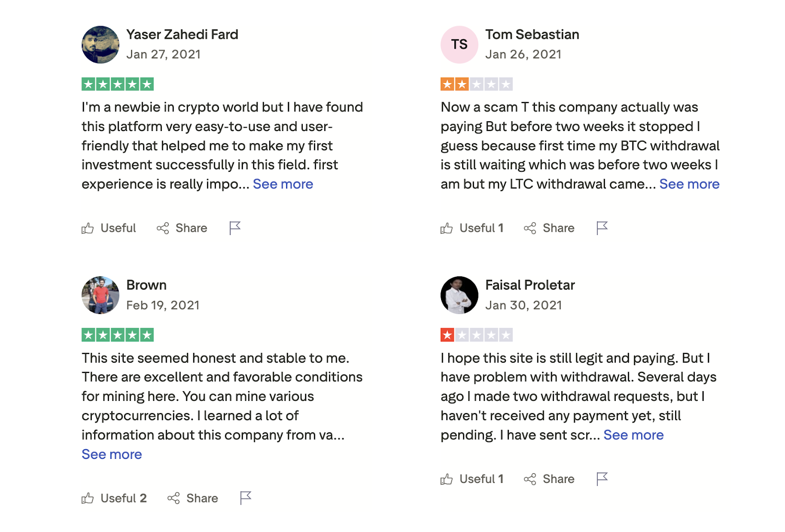Share Faisal Proletar's review
This screenshot has width=785, height=532.
(x=549, y=479)
